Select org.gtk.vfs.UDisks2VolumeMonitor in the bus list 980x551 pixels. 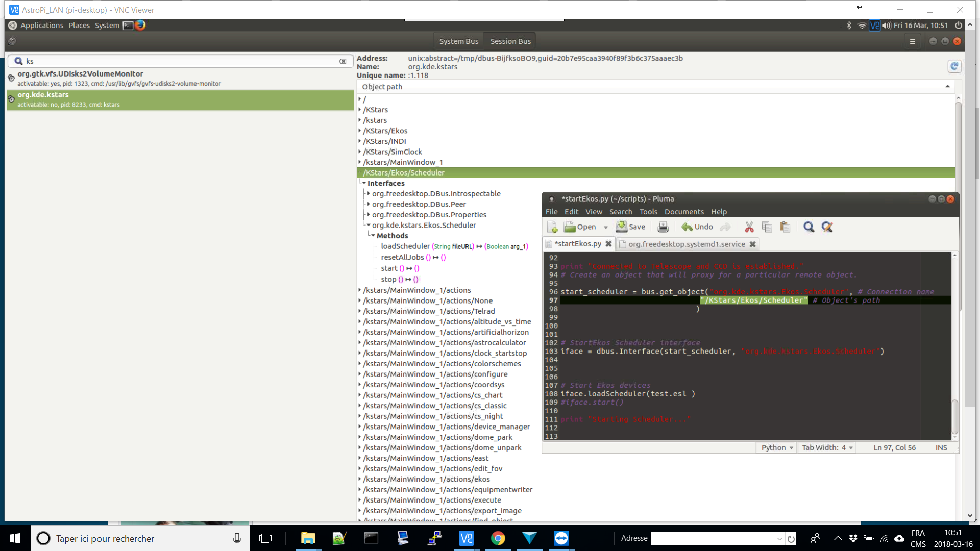click(x=180, y=79)
